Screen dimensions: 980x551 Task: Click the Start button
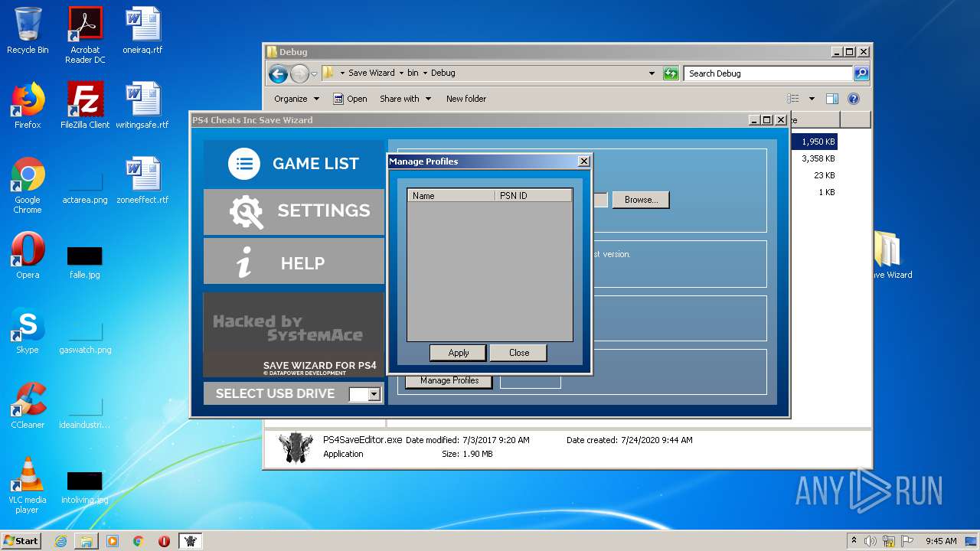coord(21,541)
